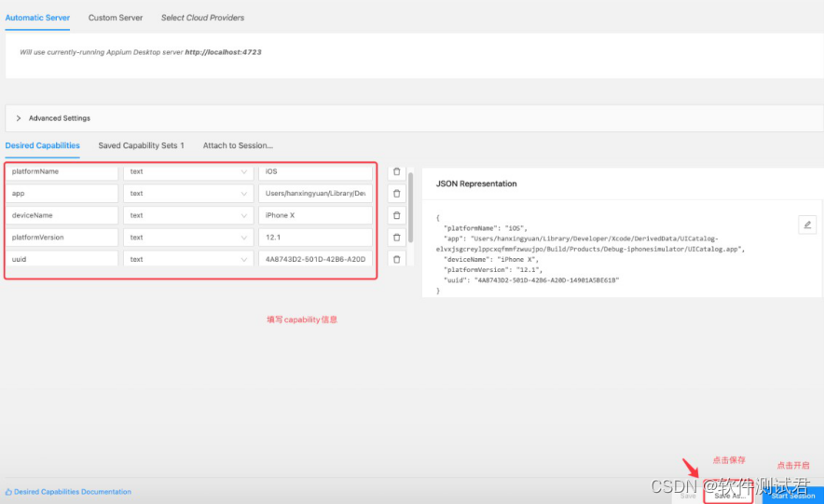Image resolution: width=825 pixels, height=504 pixels.
Task: Click the "uuid" JSON line
Action: [x=531, y=280]
